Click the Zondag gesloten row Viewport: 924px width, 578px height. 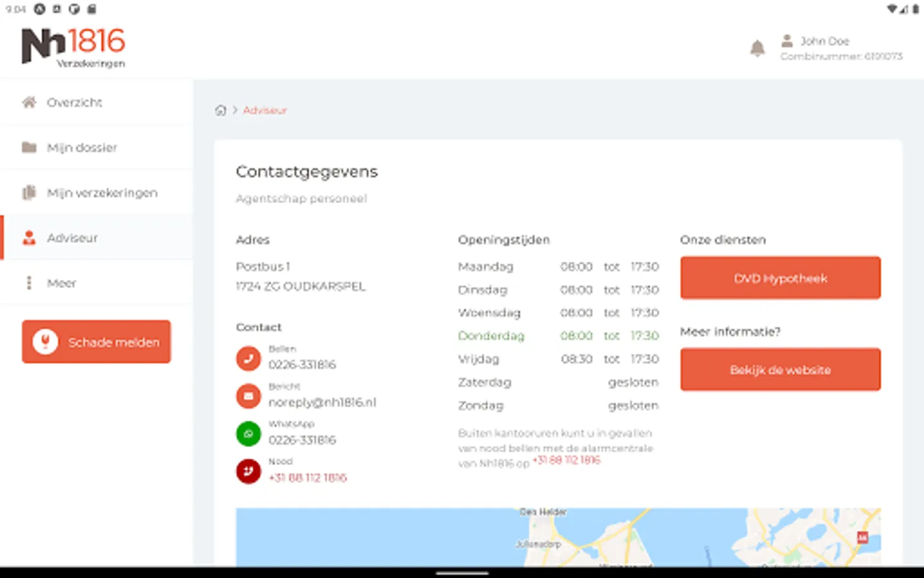pos(558,405)
